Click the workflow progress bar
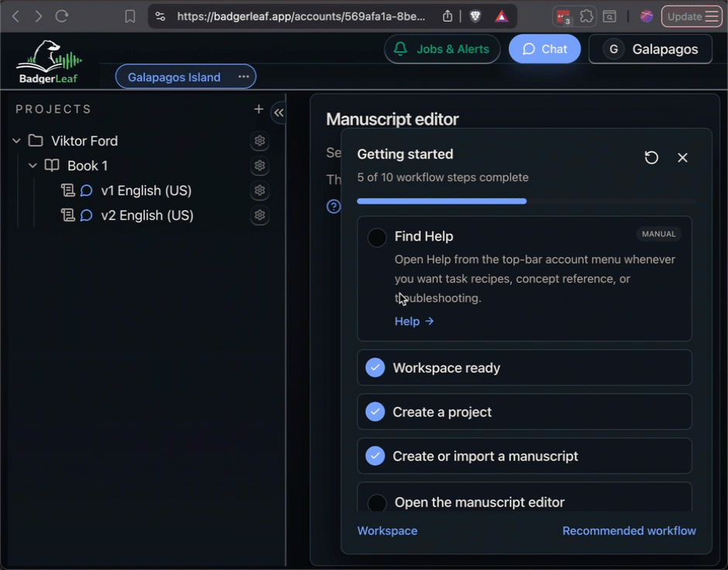Image resolution: width=728 pixels, height=570 pixels. coord(526,201)
